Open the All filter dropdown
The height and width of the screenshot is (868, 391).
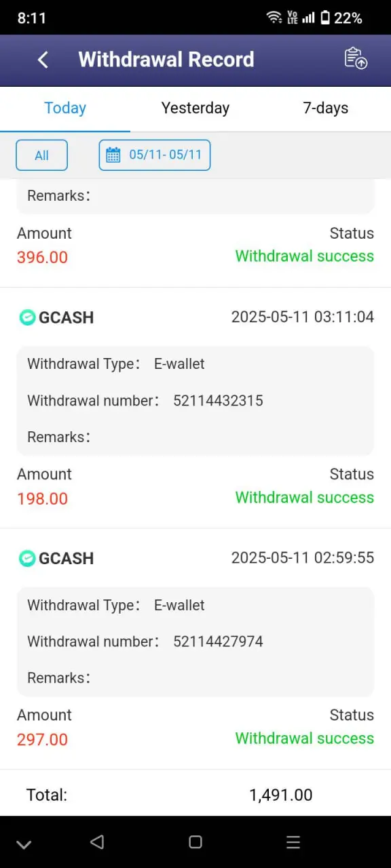(42, 155)
